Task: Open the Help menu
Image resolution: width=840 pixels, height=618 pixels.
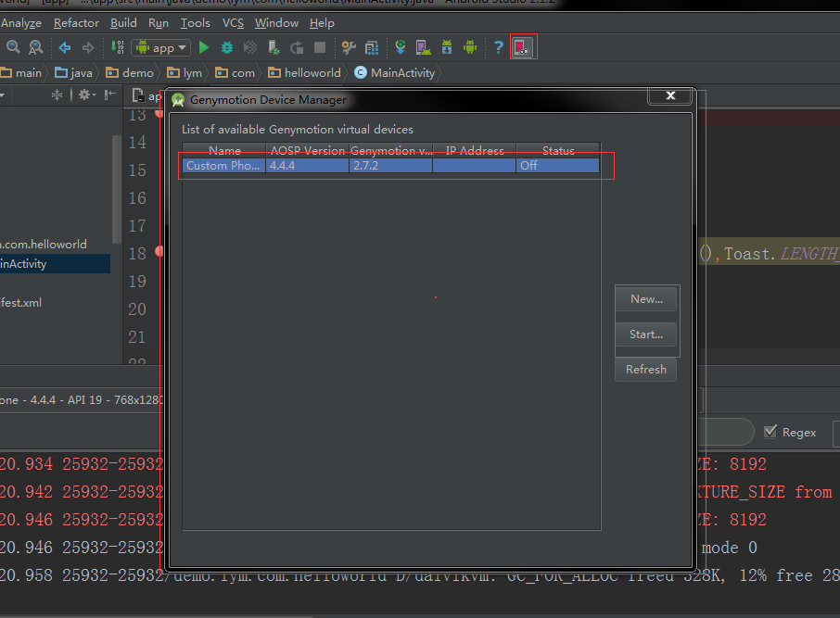Action: pos(322,23)
